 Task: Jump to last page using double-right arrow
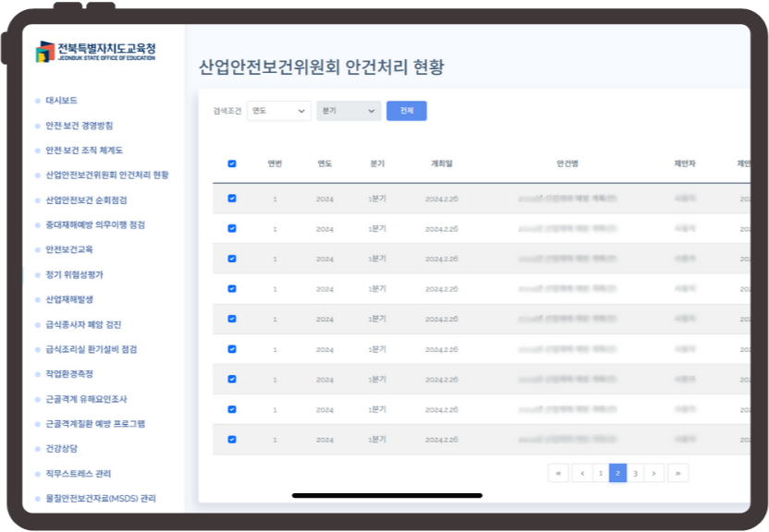(678, 473)
